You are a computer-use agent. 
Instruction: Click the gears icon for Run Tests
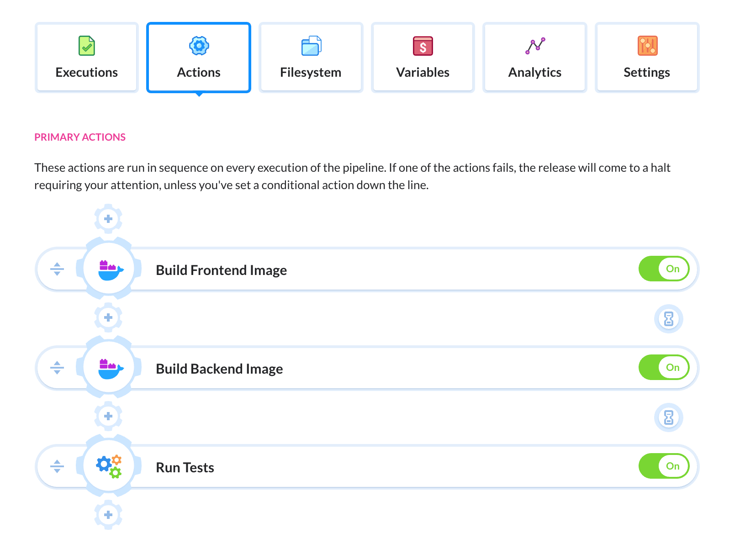click(x=110, y=466)
